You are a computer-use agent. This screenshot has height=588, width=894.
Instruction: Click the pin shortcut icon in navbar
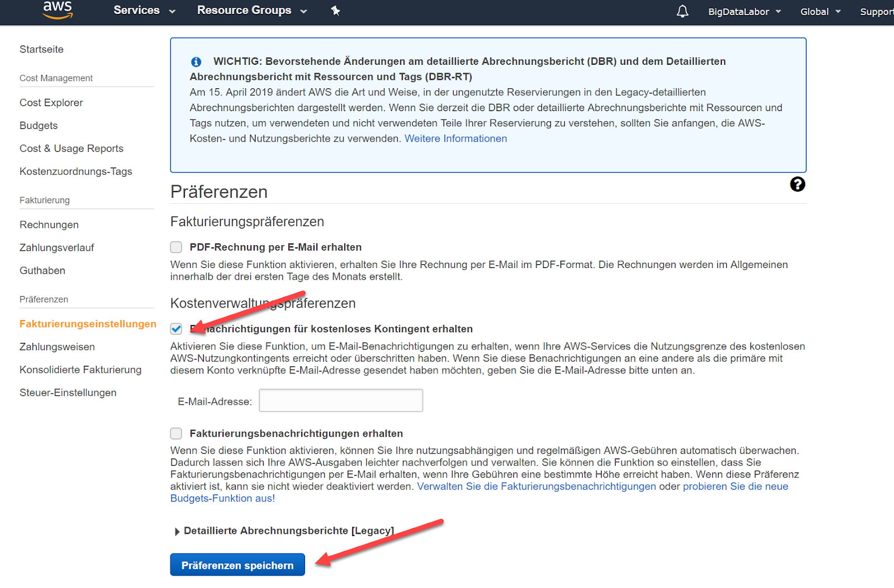(x=335, y=11)
